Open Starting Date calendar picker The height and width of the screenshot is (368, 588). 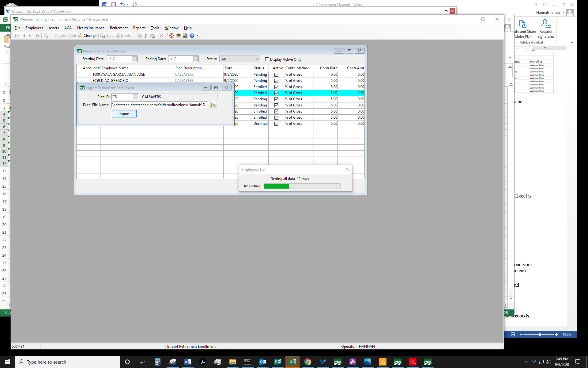134,59
